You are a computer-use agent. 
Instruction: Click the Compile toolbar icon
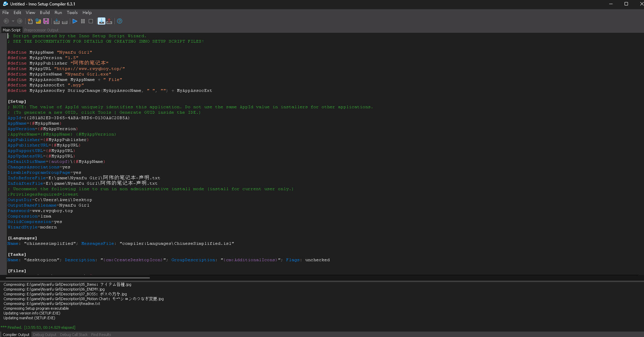pyautogui.click(x=57, y=21)
